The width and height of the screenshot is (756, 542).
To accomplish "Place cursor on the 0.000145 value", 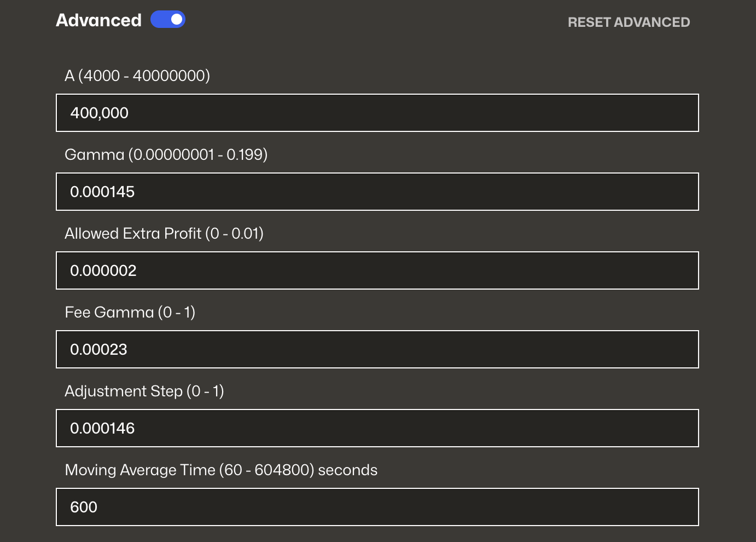I will point(102,192).
